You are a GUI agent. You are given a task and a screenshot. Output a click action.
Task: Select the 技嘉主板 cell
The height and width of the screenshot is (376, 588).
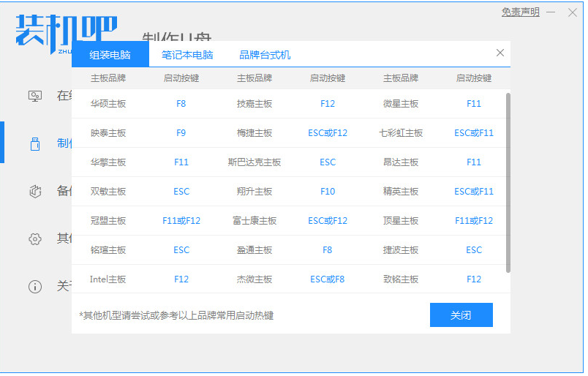tap(255, 104)
